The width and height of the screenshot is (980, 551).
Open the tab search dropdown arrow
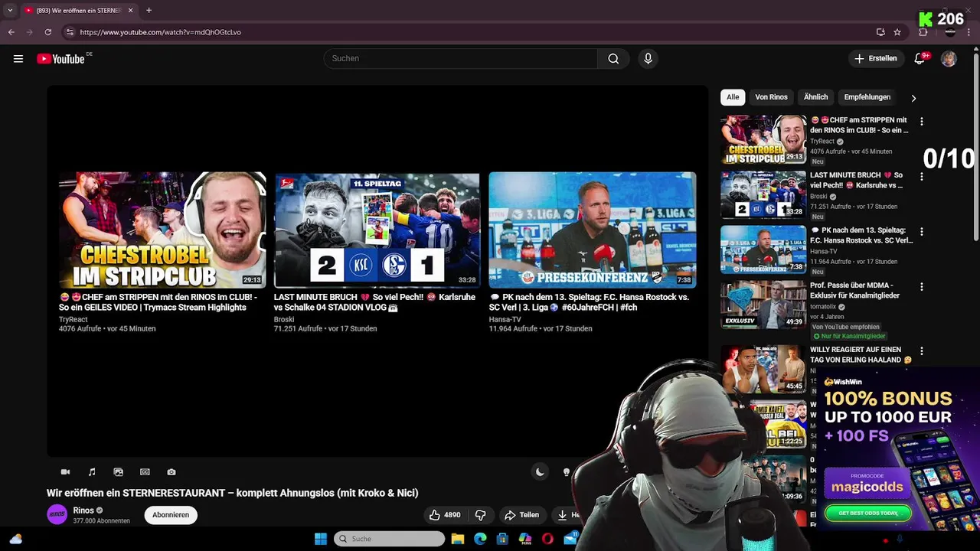(10, 10)
